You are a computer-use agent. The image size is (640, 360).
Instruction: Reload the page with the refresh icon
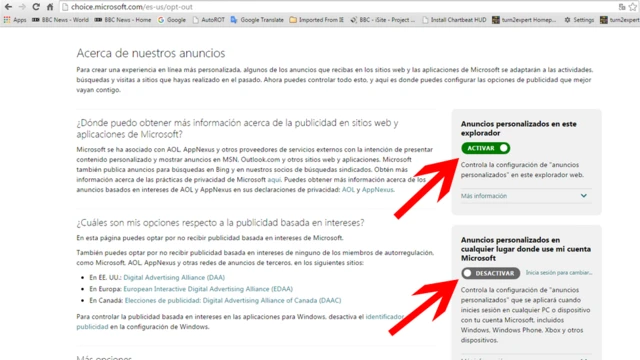tap(36, 7)
